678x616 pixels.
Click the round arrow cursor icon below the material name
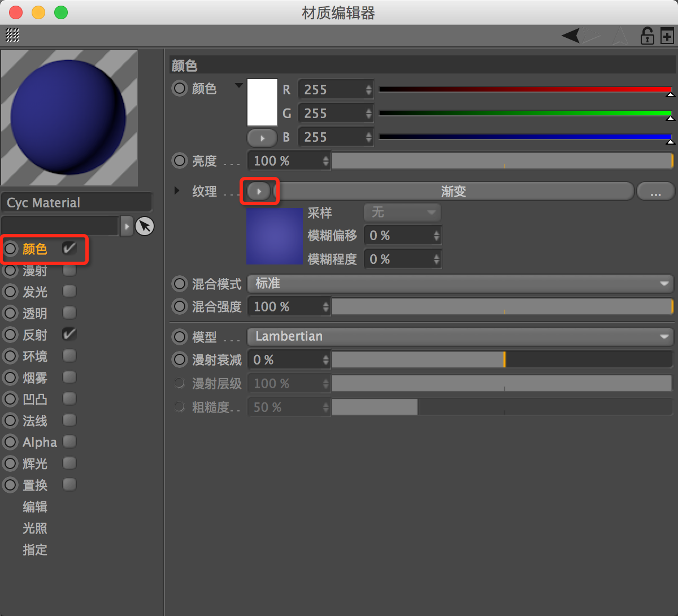point(145,226)
